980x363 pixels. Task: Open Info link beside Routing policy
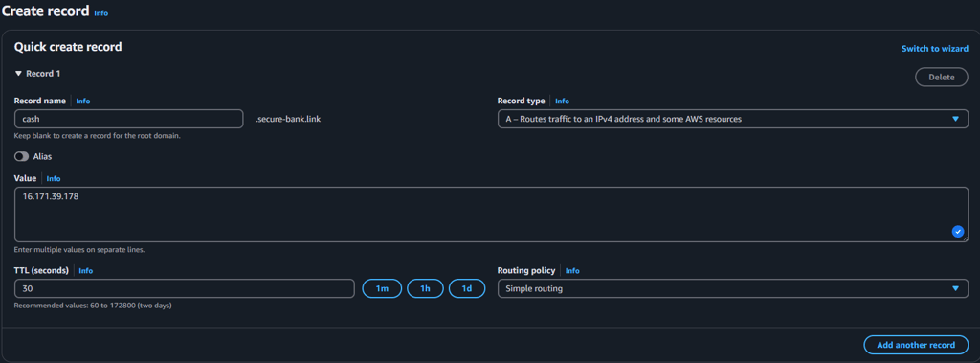pos(572,270)
